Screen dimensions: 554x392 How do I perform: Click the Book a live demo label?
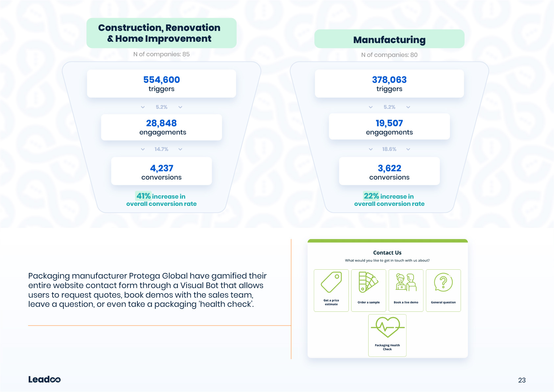pos(406,302)
